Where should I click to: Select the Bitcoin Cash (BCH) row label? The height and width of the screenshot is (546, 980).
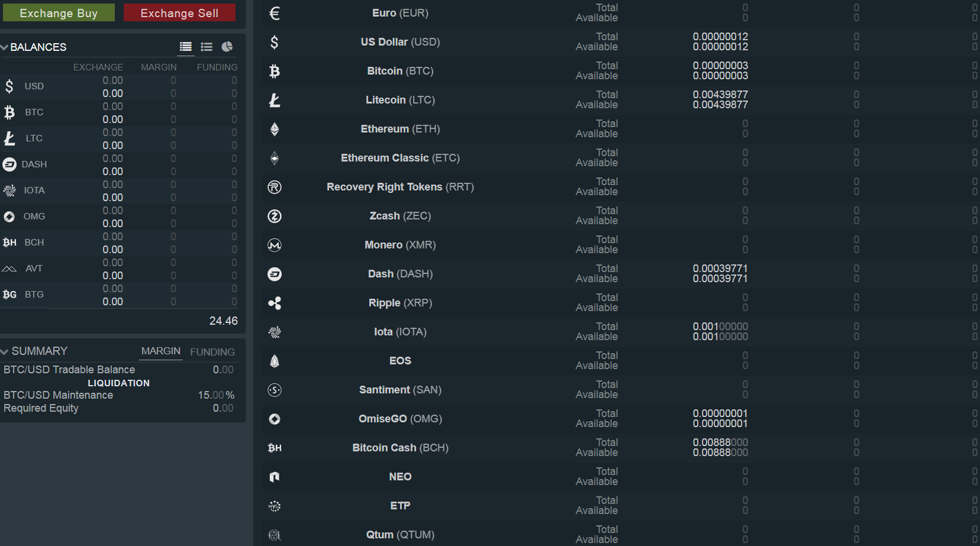tap(400, 448)
